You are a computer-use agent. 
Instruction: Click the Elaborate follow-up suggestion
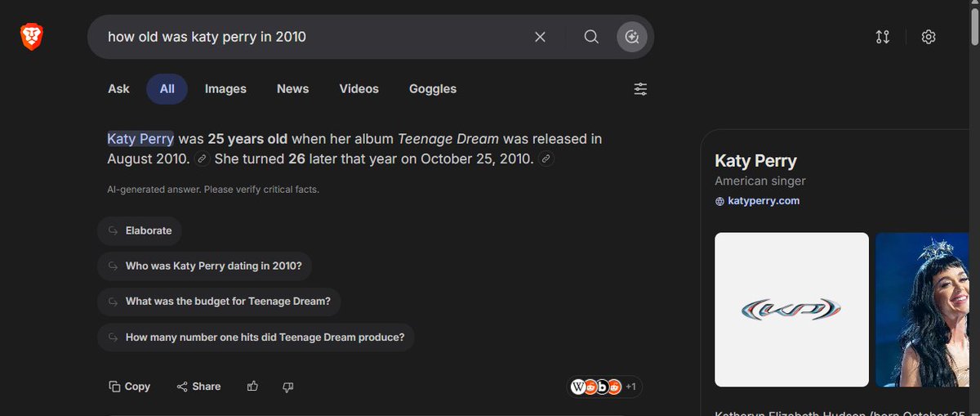140,230
